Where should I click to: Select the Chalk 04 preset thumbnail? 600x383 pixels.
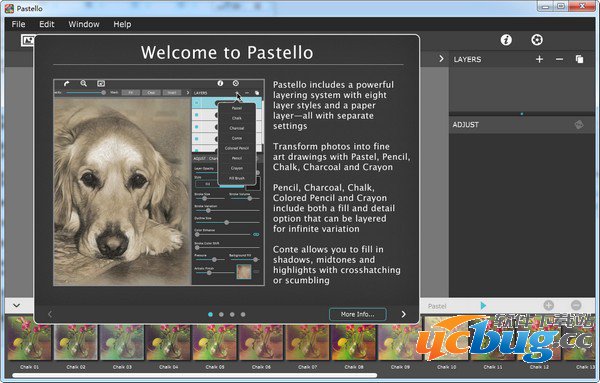[x=168, y=342]
